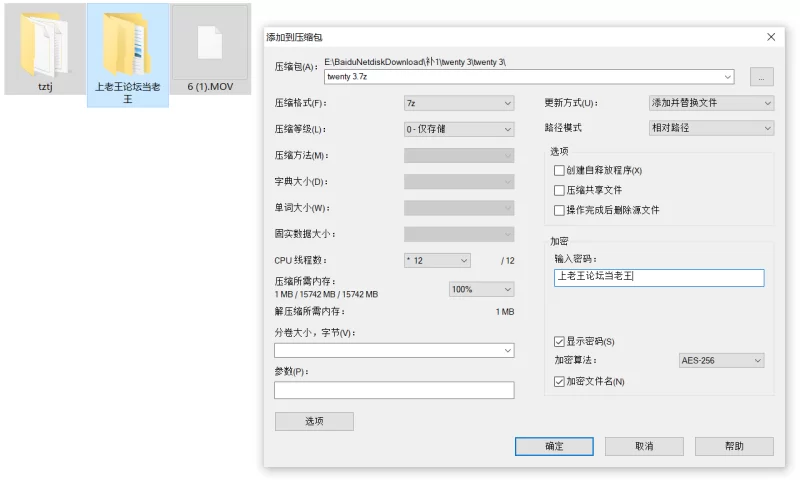Change the CPU 线程数 dropdown
Viewport: 800px width, 504px height.
[437, 260]
